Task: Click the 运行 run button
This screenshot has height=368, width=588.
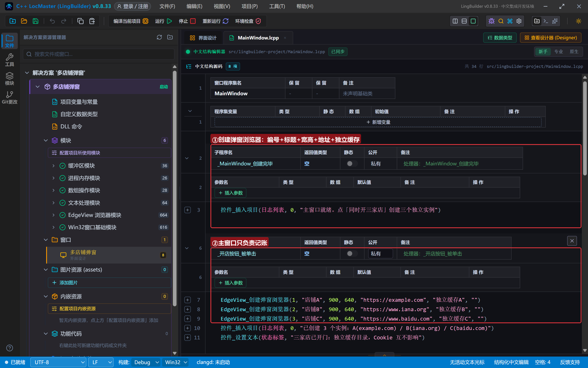Action: (x=163, y=21)
